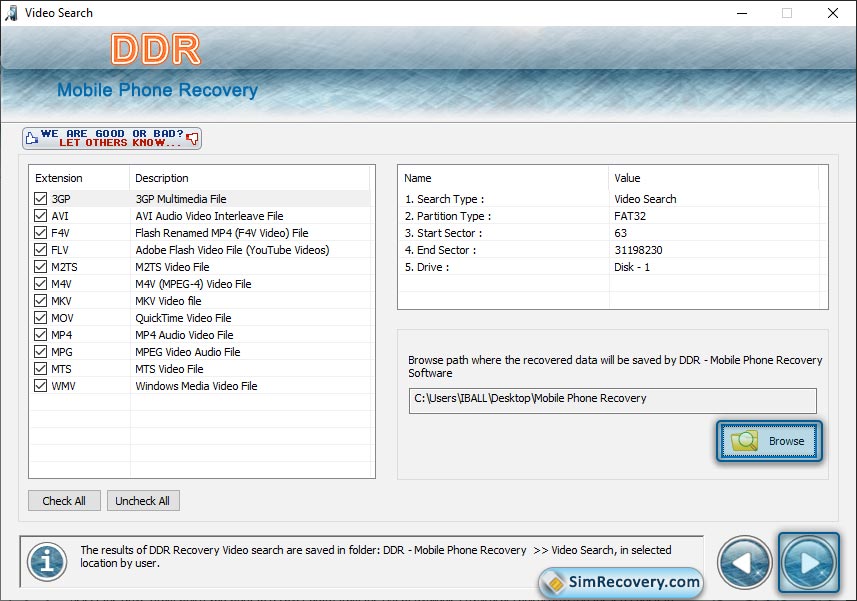Click the Uncheck All button
The height and width of the screenshot is (601, 857).
[143, 500]
